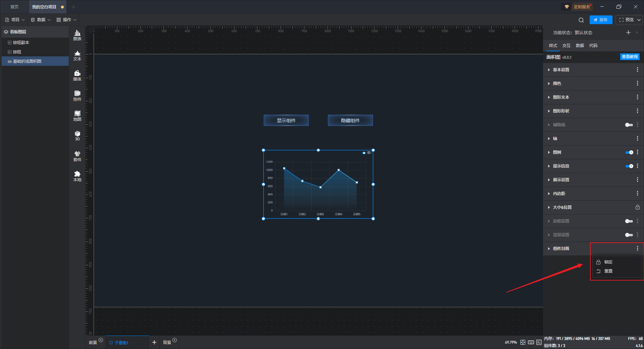Open the 预览 preview dropdown arrow
Image resolution: width=644 pixels, height=349 pixels.
pyautogui.click(x=639, y=20)
